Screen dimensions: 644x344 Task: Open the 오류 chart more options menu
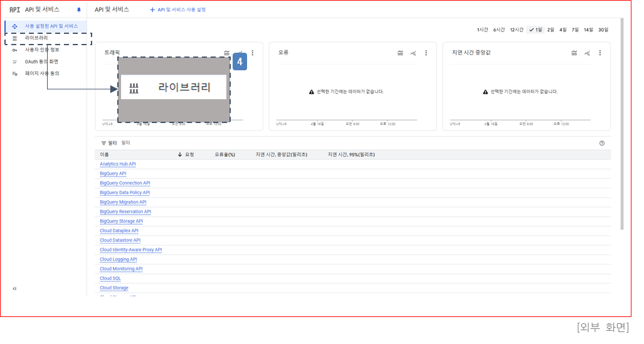pyautogui.click(x=426, y=53)
